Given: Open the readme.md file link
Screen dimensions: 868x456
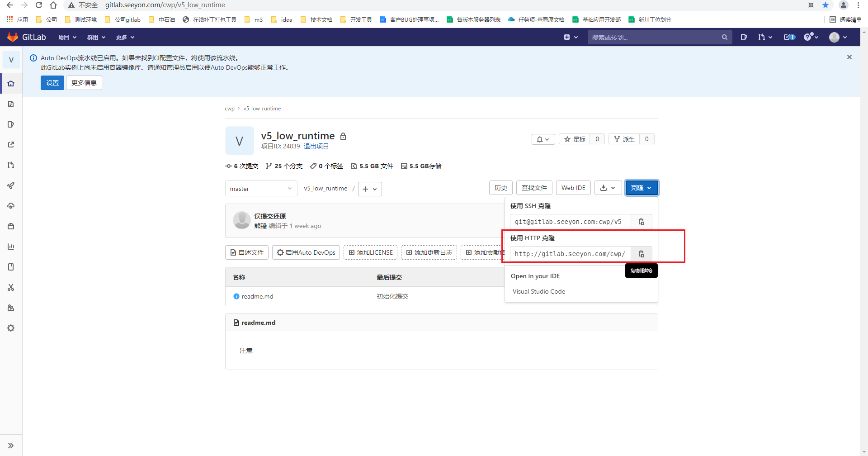Looking at the screenshot, I should (x=257, y=296).
